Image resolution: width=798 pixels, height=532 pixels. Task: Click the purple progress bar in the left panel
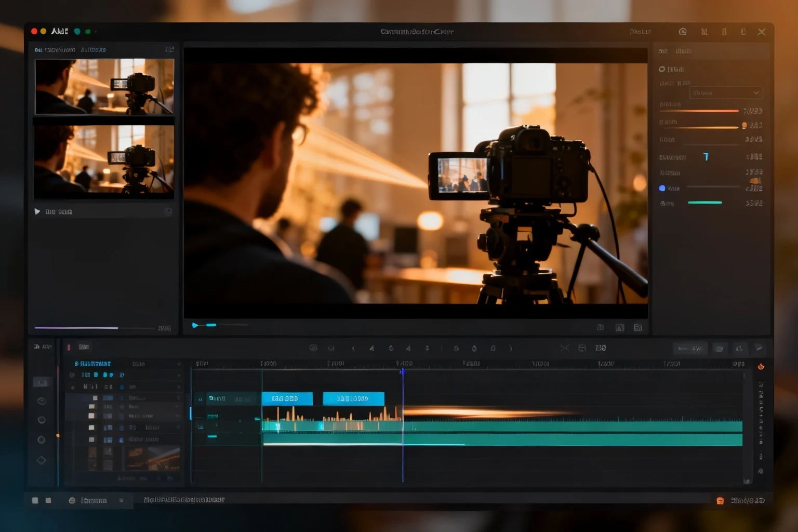point(76,328)
